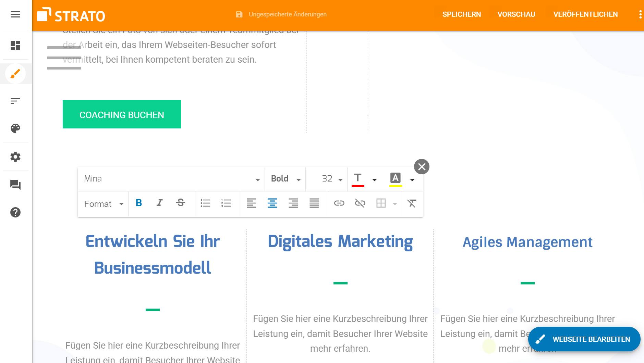The image size is (644, 363).
Task: Open the Bold font weight dropdown
Action: [285, 179]
